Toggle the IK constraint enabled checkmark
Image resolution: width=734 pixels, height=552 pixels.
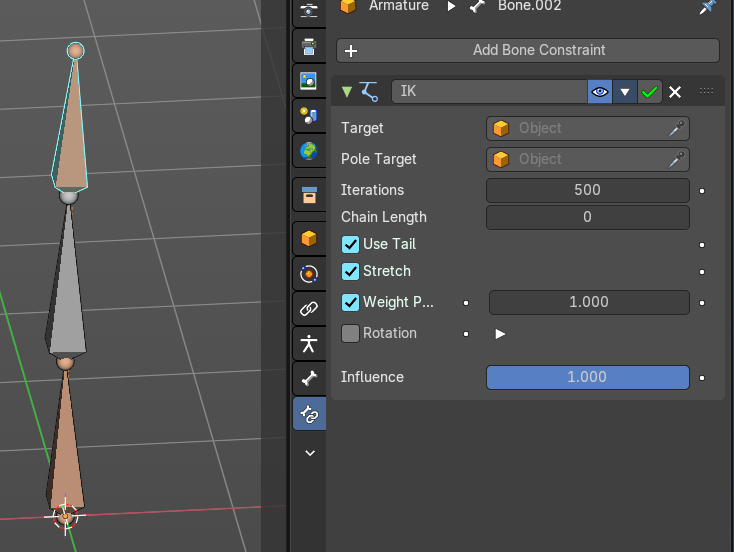pyautogui.click(x=649, y=92)
